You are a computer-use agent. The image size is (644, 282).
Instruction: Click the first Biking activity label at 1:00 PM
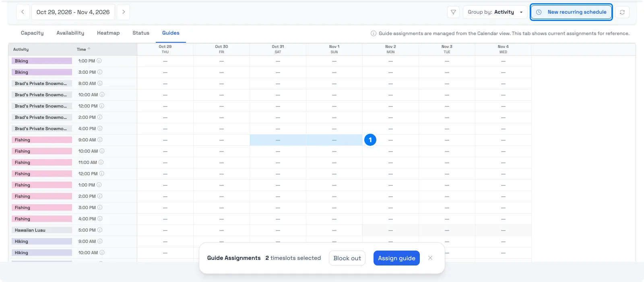pos(42,61)
